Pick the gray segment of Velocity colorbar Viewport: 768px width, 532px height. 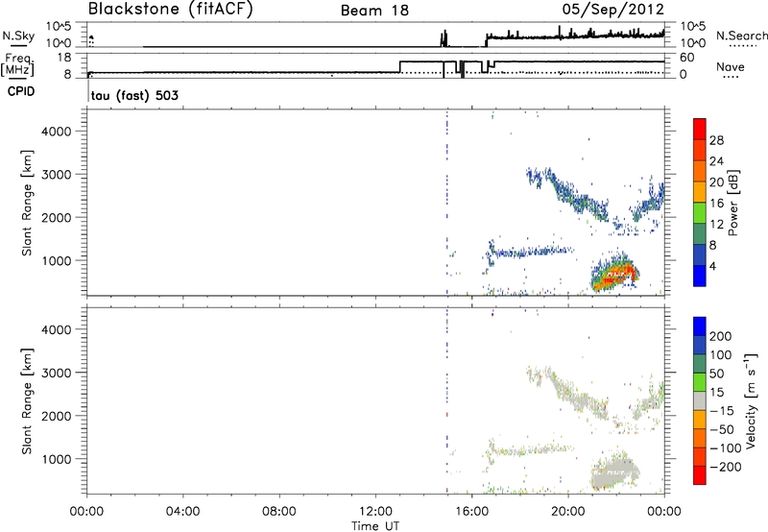coord(700,400)
